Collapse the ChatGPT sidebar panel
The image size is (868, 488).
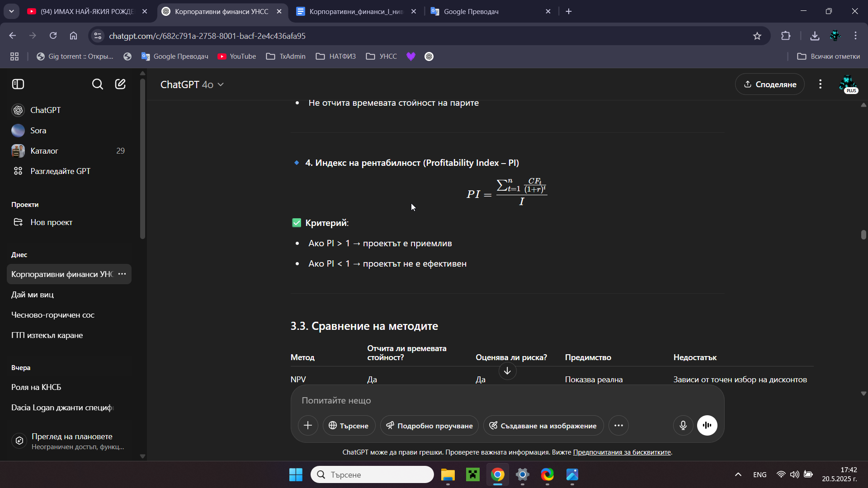click(x=18, y=84)
